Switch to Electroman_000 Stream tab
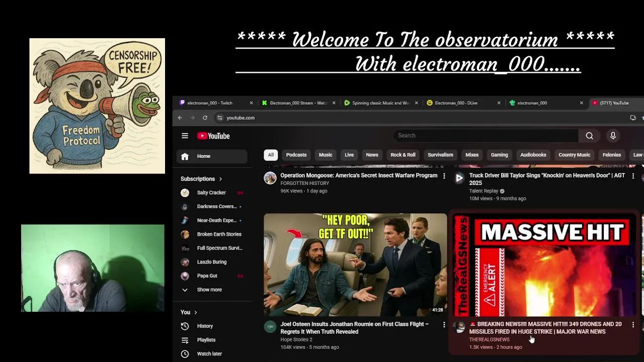 click(298, 103)
